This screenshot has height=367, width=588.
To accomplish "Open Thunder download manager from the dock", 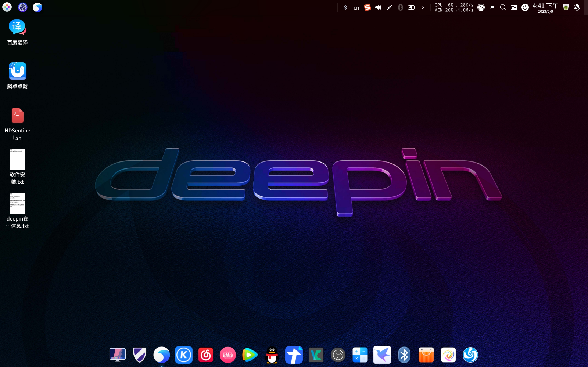I will pyautogui.click(x=382, y=355).
